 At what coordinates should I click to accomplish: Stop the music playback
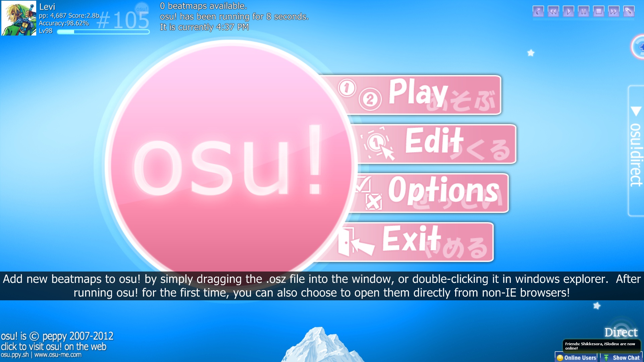tap(598, 12)
